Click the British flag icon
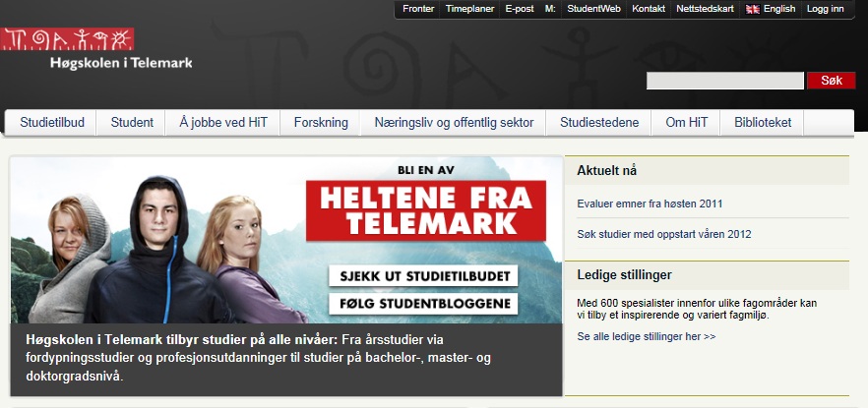Screen dimensions: 868x408 pos(753,9)
